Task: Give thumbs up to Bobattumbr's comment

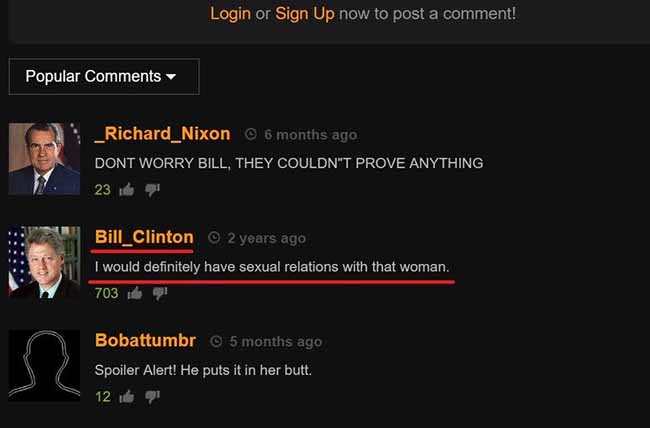Action: 127,396
